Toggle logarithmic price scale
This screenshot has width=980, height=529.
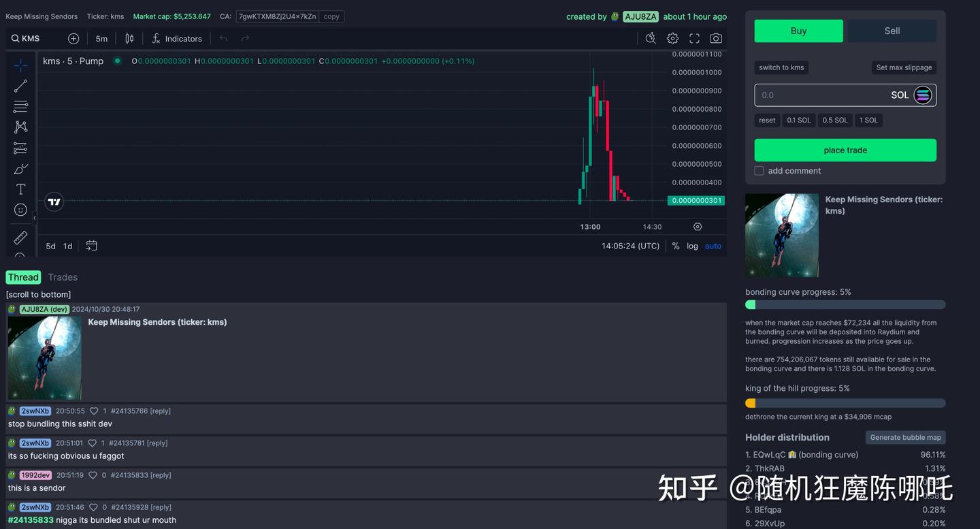click(692, 246)
